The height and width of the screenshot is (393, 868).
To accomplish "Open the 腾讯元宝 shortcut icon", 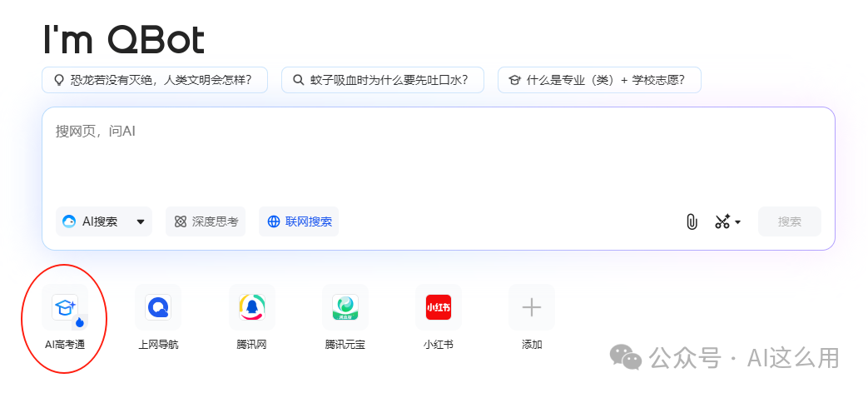I will point(345,307).
